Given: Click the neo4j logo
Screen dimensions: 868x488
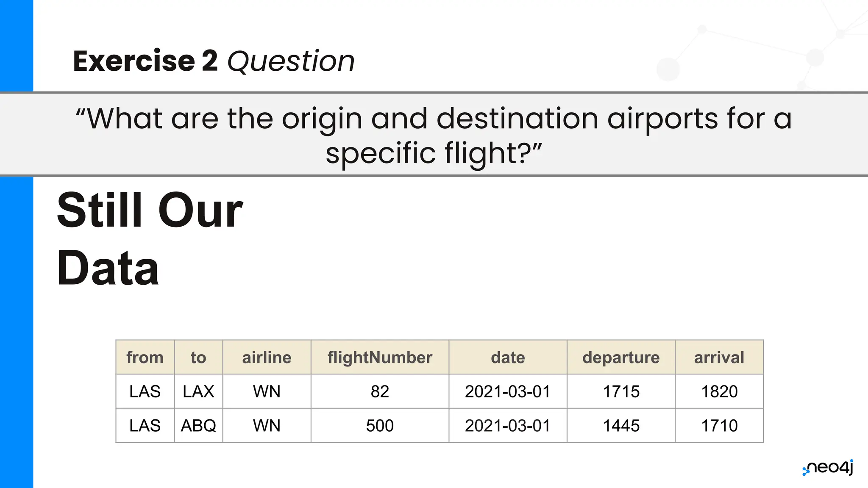Looking at the screenshot, I should [828, 468].
